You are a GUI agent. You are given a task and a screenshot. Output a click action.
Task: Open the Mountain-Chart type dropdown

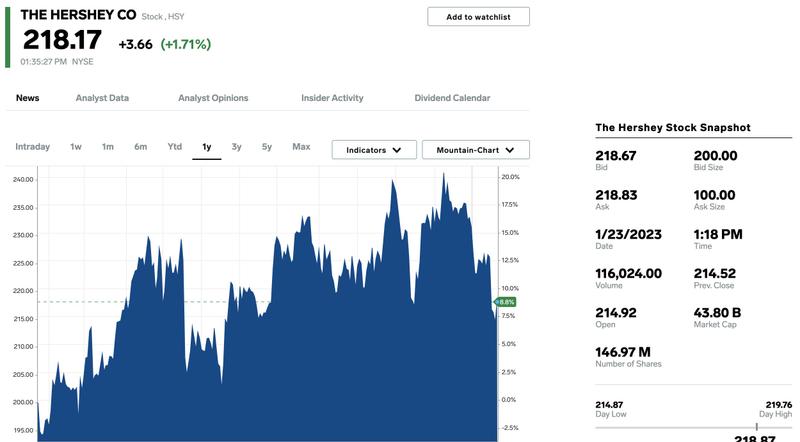(x=476, y=150)
